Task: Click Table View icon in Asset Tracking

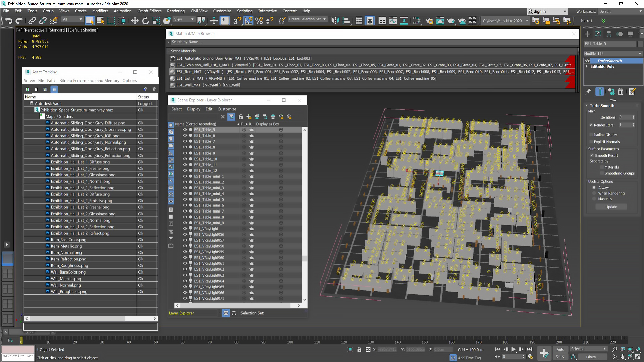Action: 54,89
